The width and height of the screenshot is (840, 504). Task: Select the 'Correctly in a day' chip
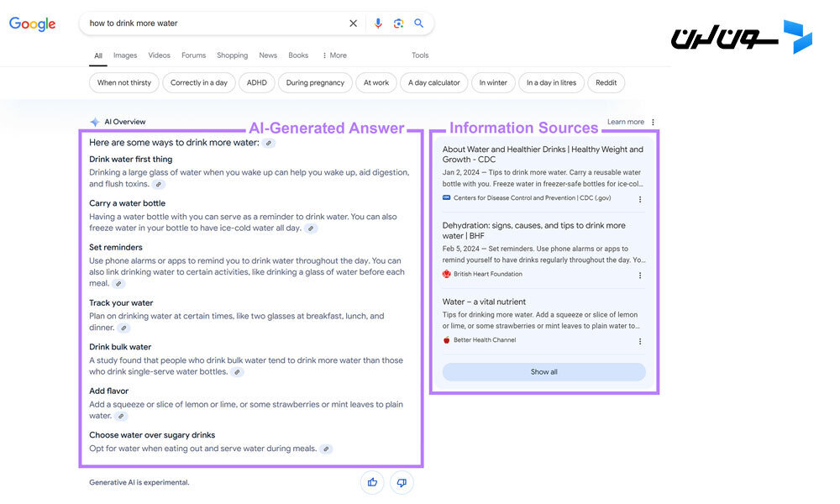tap(199, 83)
